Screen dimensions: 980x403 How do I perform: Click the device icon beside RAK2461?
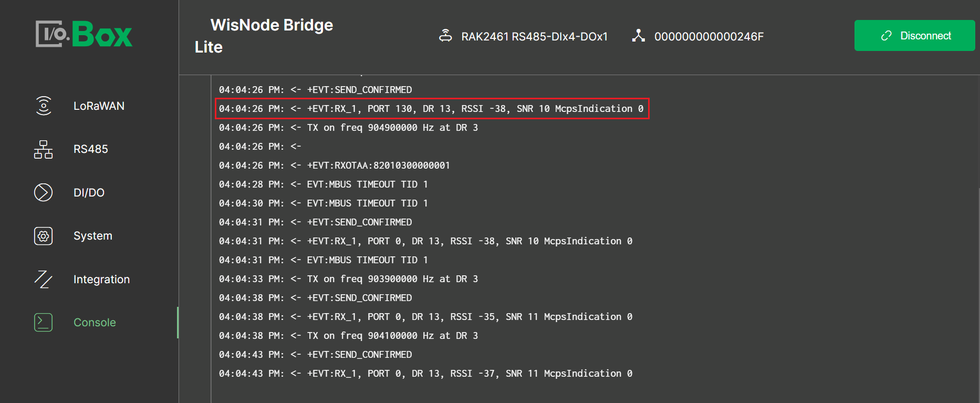pyautogui.click(x=445, y=36)
